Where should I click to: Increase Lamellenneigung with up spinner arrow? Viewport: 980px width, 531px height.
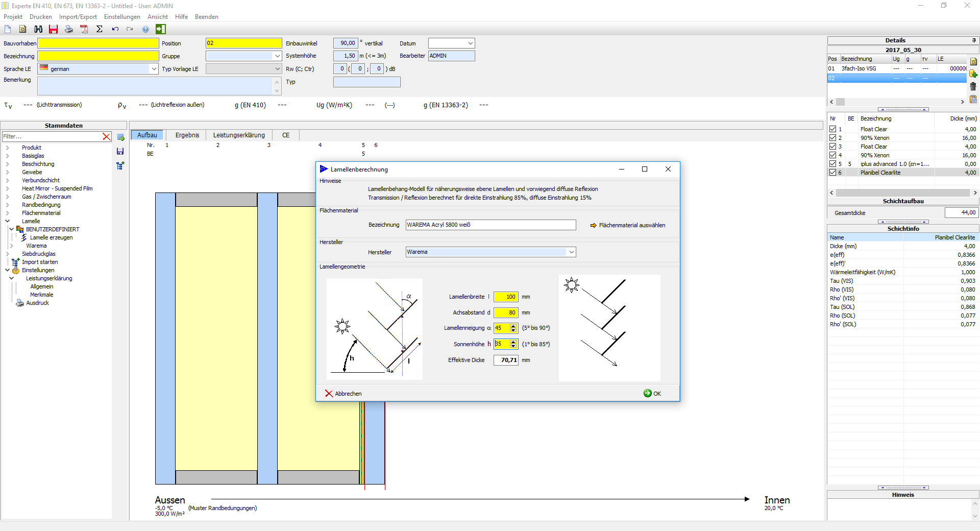point(513,326)
